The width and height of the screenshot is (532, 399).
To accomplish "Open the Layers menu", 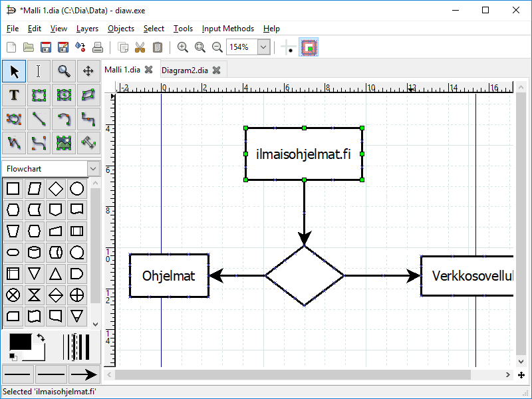I will (87, 29).
